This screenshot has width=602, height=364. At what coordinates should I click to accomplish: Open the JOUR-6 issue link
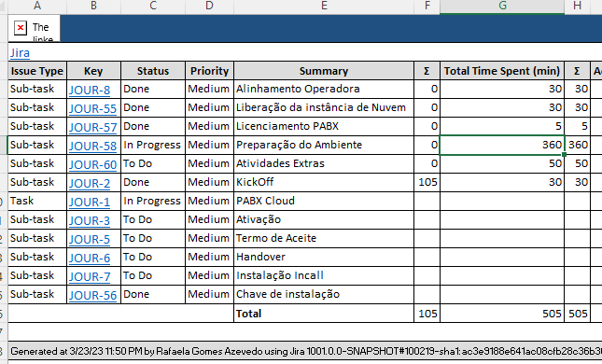[x=90, y=258]
